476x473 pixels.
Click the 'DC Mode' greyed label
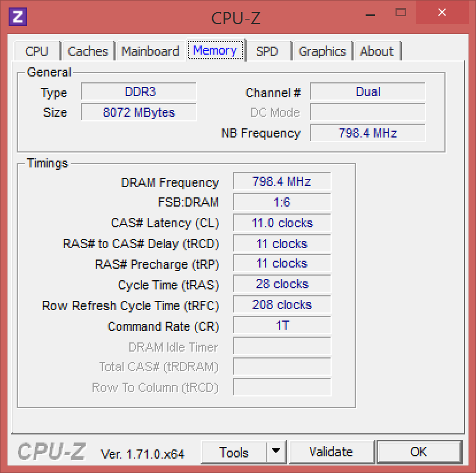click(x=275, y=112)
